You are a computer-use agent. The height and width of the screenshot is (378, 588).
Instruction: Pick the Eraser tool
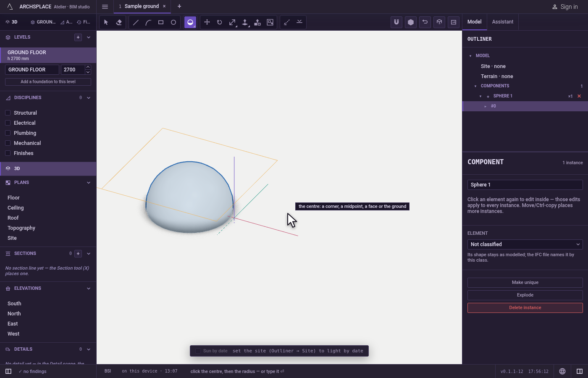click(x=119, y=22)
